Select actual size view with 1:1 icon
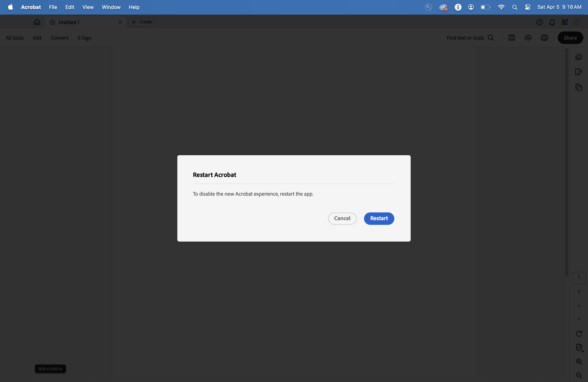588x382 pixels. tap(579, 348)
